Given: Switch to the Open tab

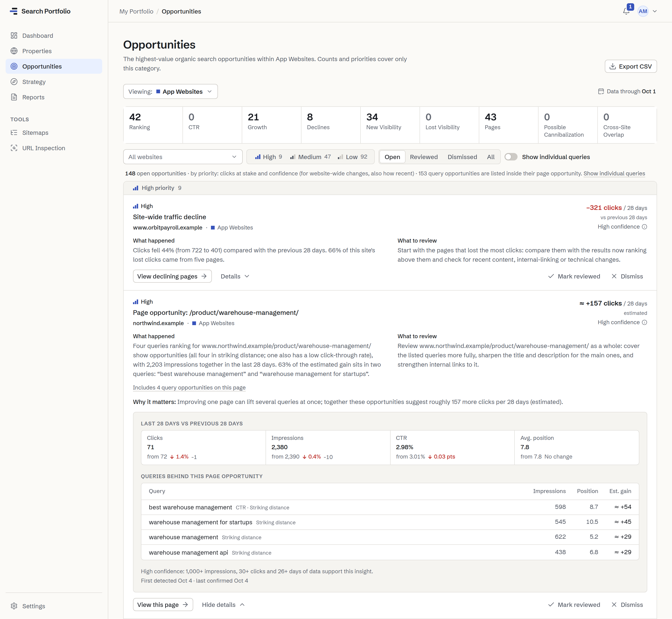Looking at the screenshot, I should coord(392,157).
